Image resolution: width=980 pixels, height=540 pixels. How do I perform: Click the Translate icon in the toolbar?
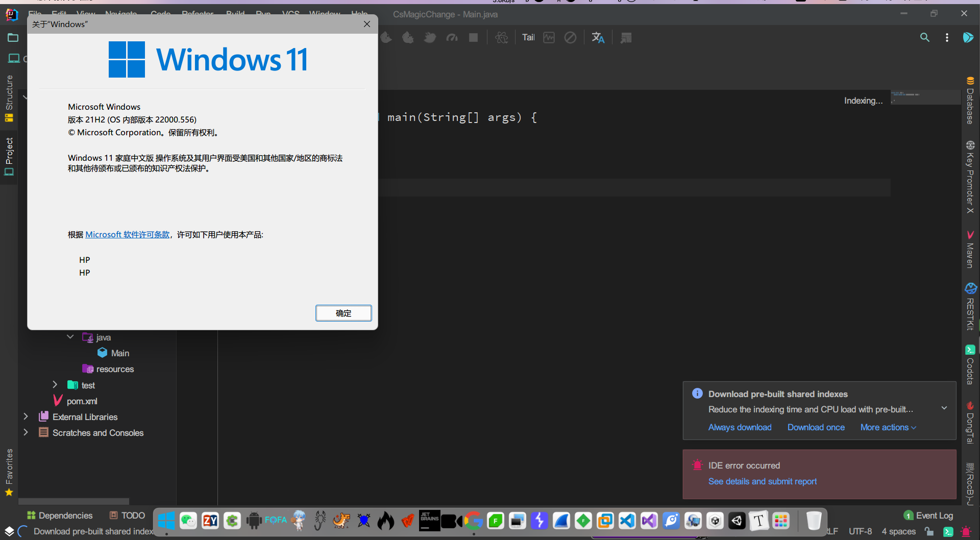click(598, 37)
